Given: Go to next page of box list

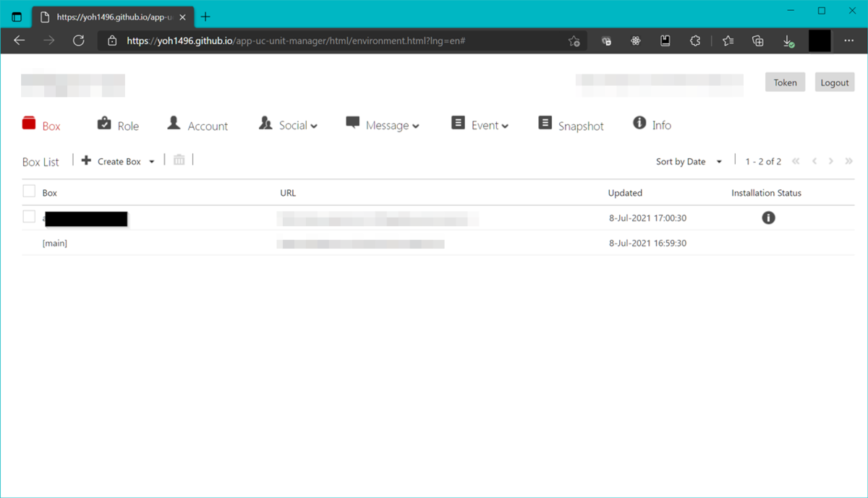Looking at the screenshot, I should [x=831, y=161].
